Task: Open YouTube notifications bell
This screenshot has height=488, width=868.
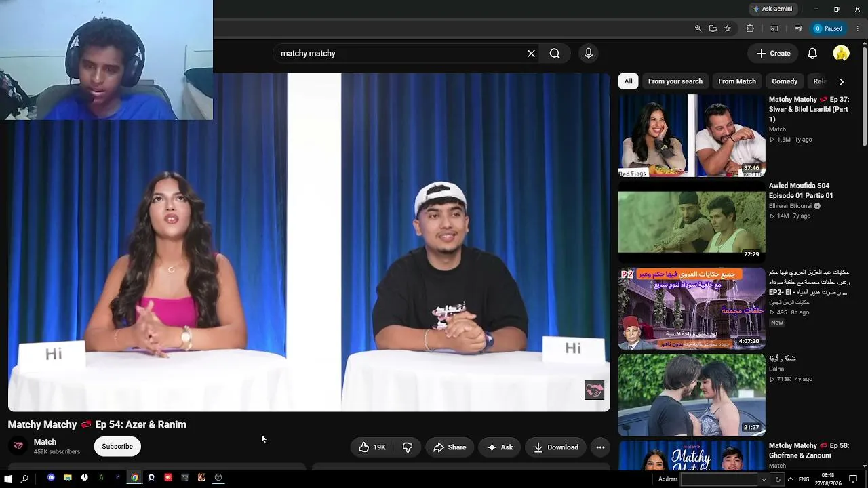Action: [x=812, y=54]
